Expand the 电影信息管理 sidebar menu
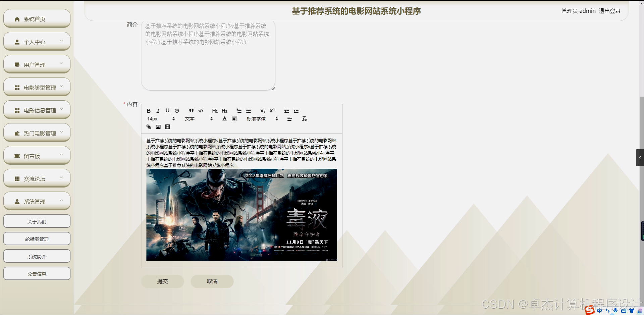 (37, 110)
